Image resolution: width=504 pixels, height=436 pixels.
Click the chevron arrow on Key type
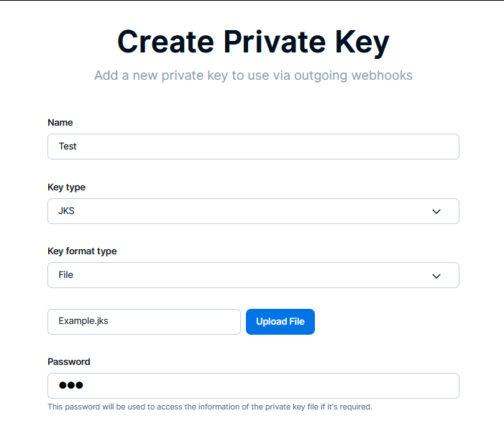point(436,211)
